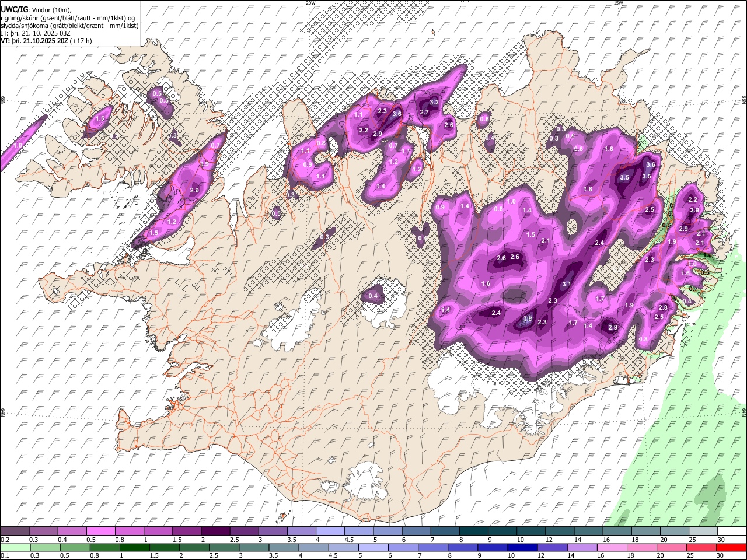Click the "2.8" precipitation value in the southeast

click(x=663, y=308)
